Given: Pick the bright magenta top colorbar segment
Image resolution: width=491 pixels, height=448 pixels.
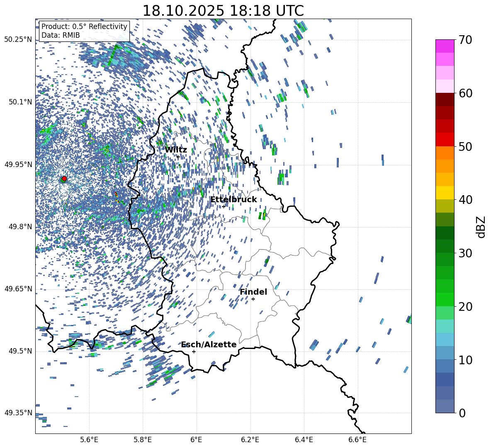Looking at the screenshot, I should (x=445, y=46).
